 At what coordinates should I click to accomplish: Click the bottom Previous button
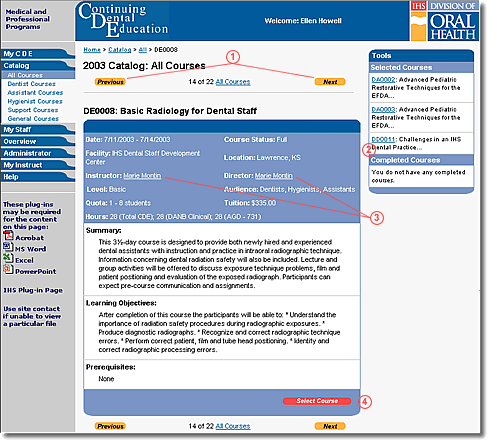coord(110,426)
